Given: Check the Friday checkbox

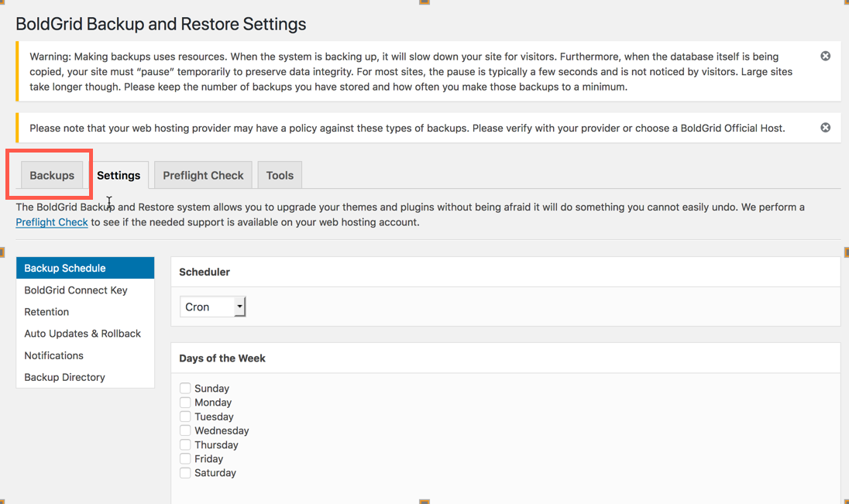Looking at the screenshot, I should click(x=185, y=458).
